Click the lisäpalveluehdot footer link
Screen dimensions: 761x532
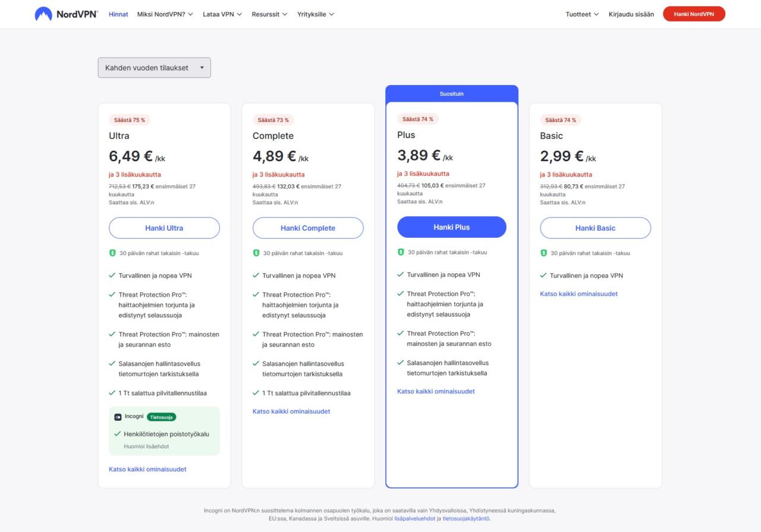coord(414,519)
